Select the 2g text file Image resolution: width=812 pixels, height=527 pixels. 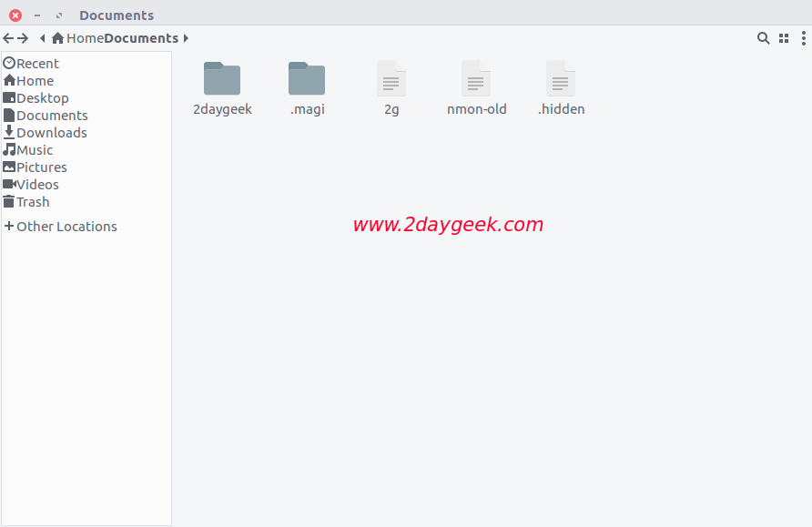pos(391,88)
